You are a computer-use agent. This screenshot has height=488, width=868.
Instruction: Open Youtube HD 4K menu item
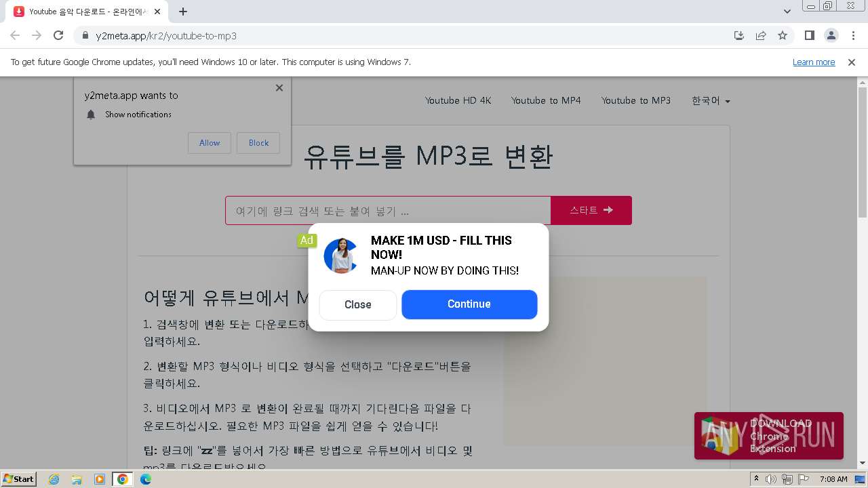click(458, 100)
